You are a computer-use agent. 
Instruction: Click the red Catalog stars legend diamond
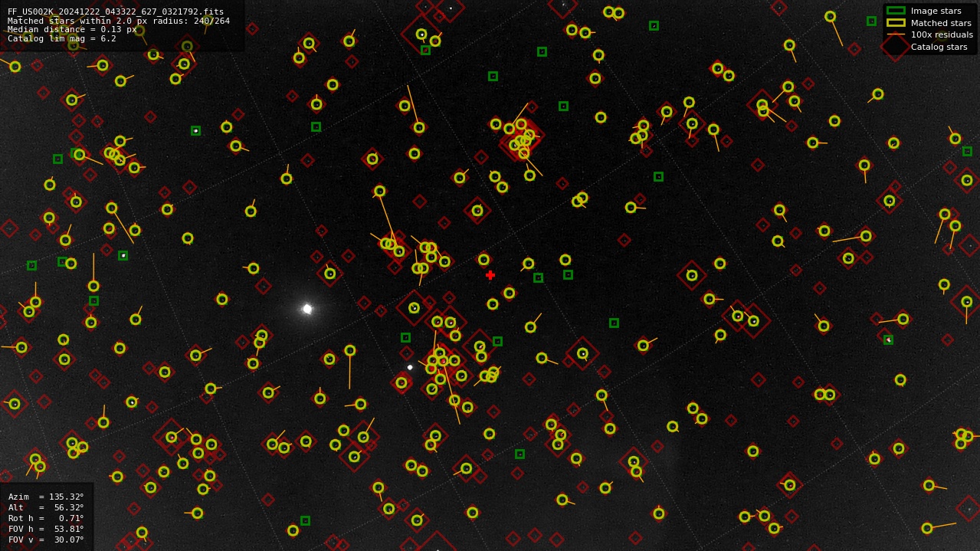(x=896, y=47)
